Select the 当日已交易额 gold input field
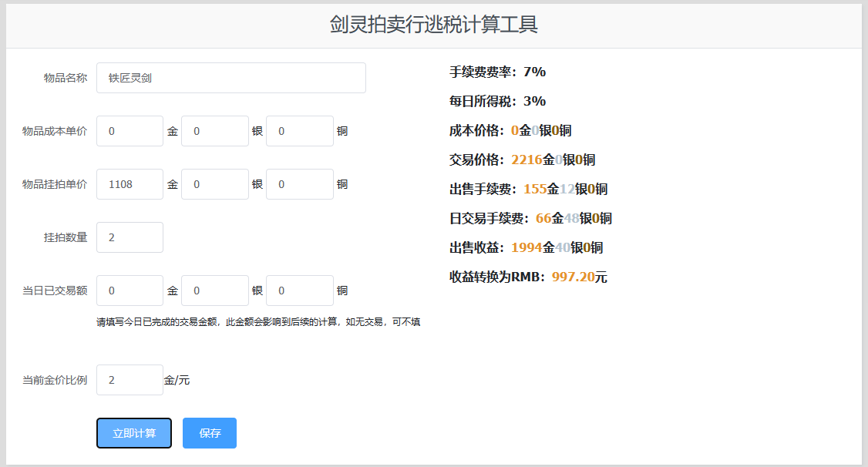 pyautogui.click(x=130, y=290)
